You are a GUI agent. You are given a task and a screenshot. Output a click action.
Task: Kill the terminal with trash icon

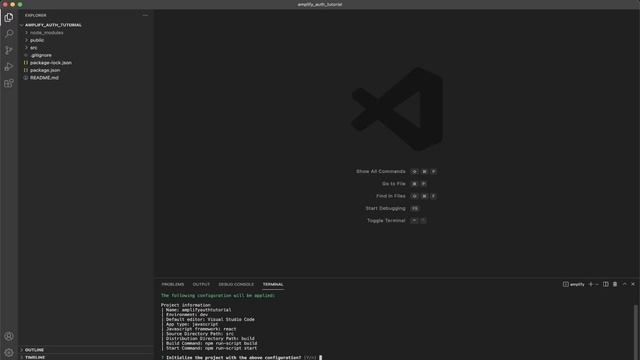pyautogui.click(x=615, y=284)
